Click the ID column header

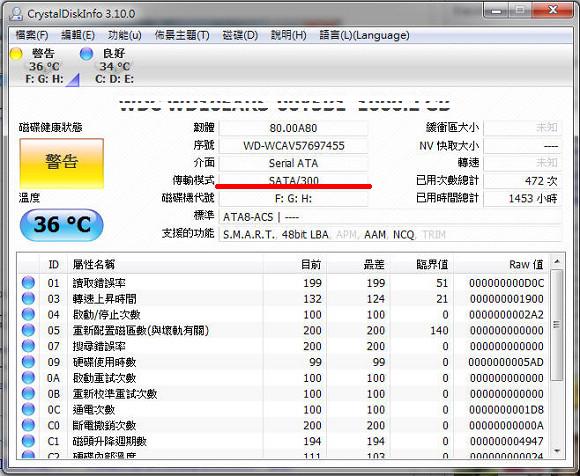54,264
